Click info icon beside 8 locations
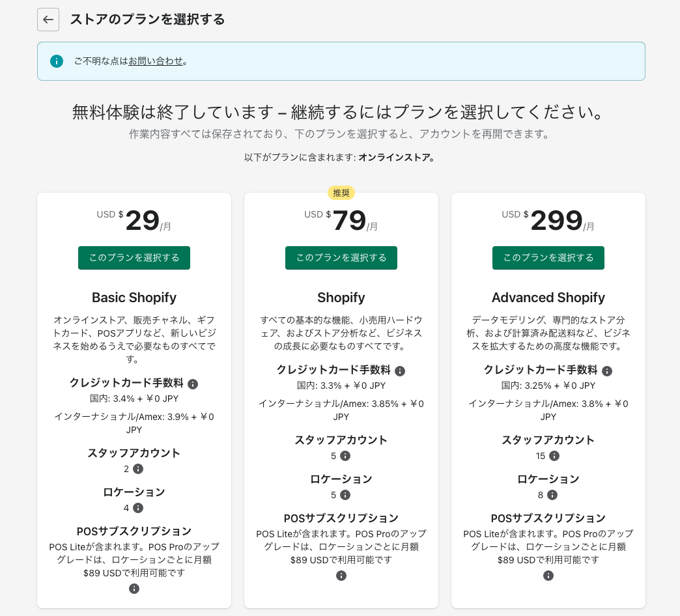The height and width of the screenshot is (616, 680). point(552,495)
